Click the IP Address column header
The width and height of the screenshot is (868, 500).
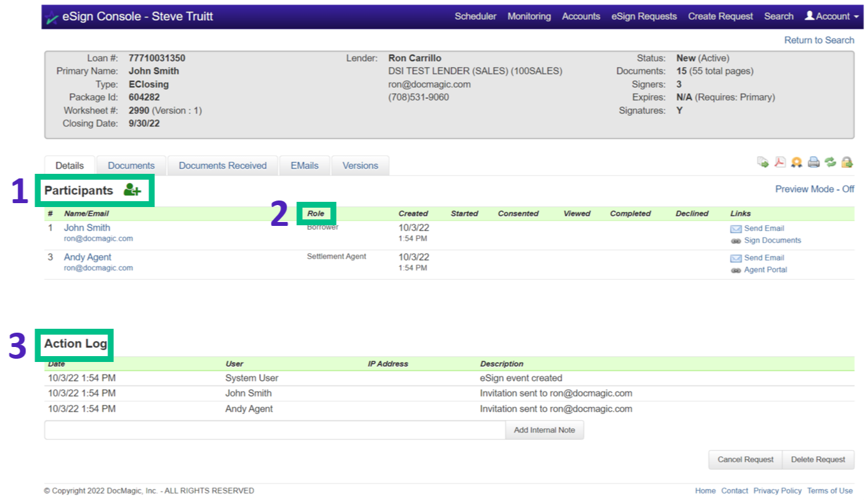[388, 364]
